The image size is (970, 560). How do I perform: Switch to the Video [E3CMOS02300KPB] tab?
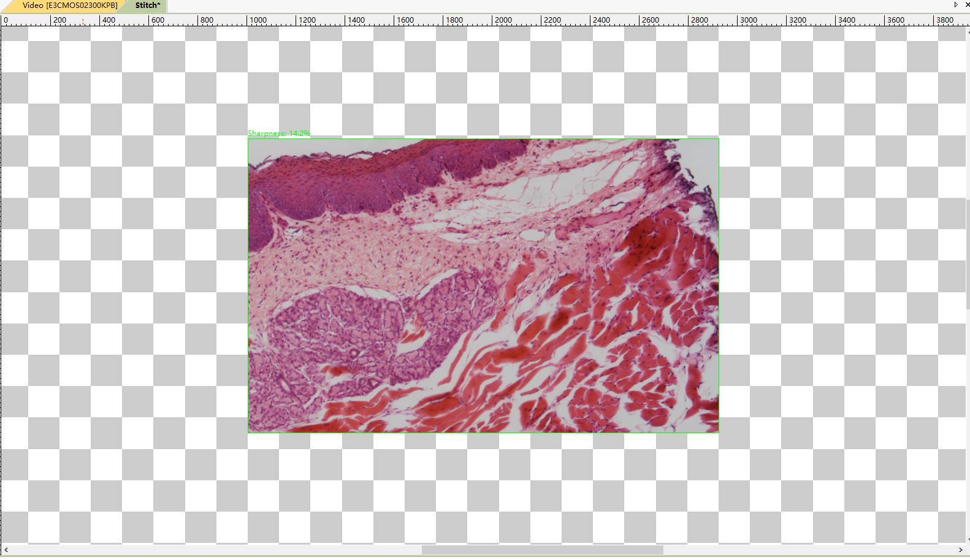pos(69,6)
